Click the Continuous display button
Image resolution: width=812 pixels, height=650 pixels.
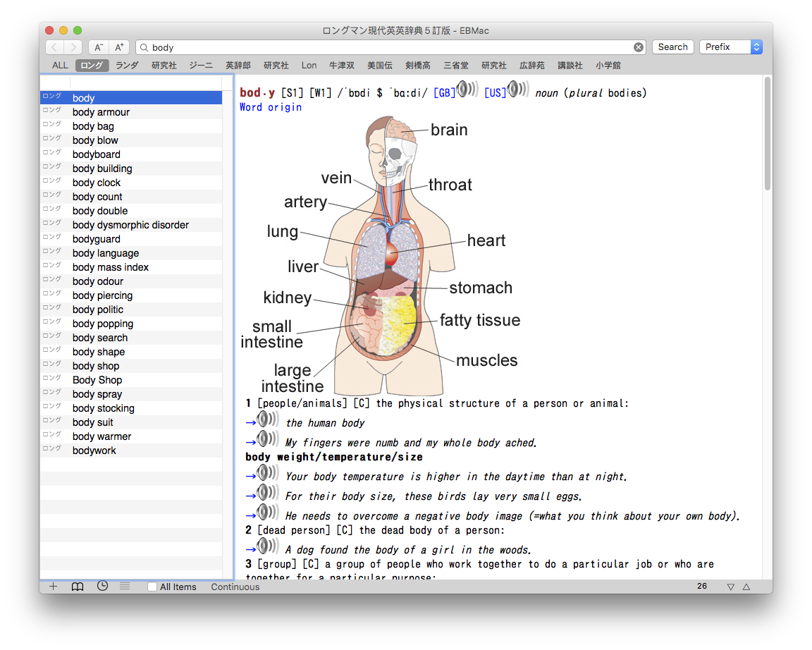point(235,587)
